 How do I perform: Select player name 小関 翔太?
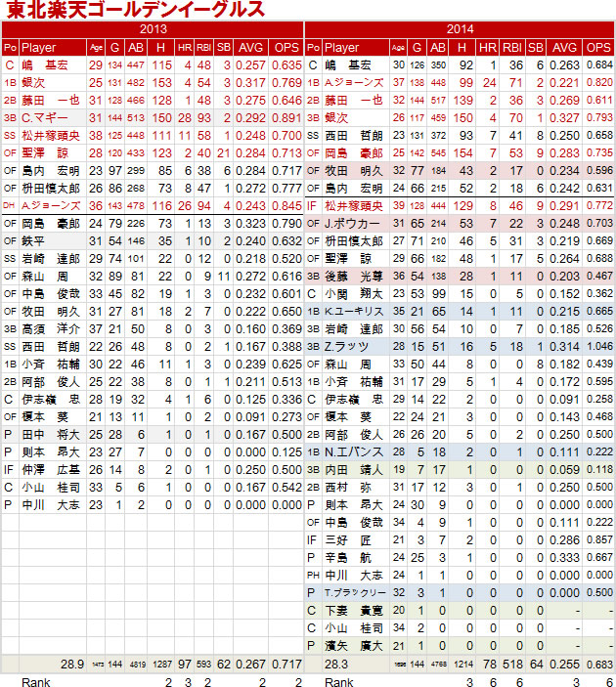click(354, 294)
